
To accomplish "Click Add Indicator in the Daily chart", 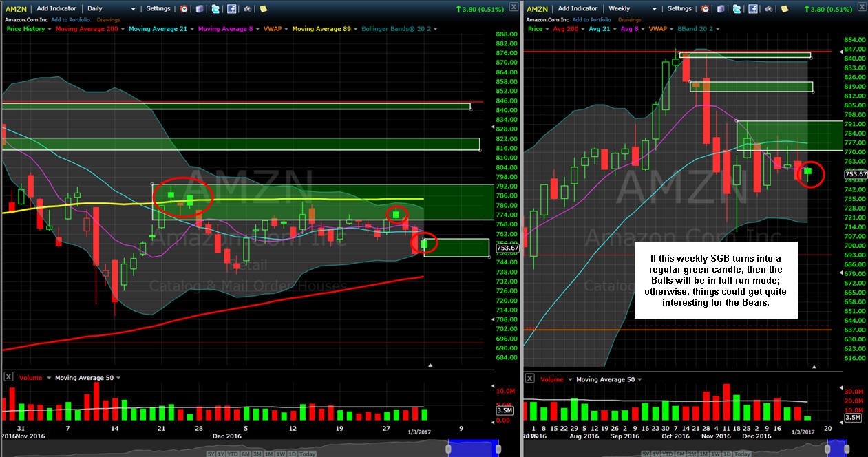I will [56, 8].
